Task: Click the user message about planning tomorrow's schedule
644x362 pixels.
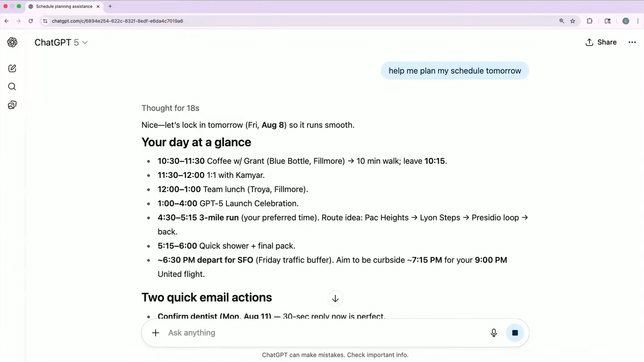Action: tap(455, 71)
